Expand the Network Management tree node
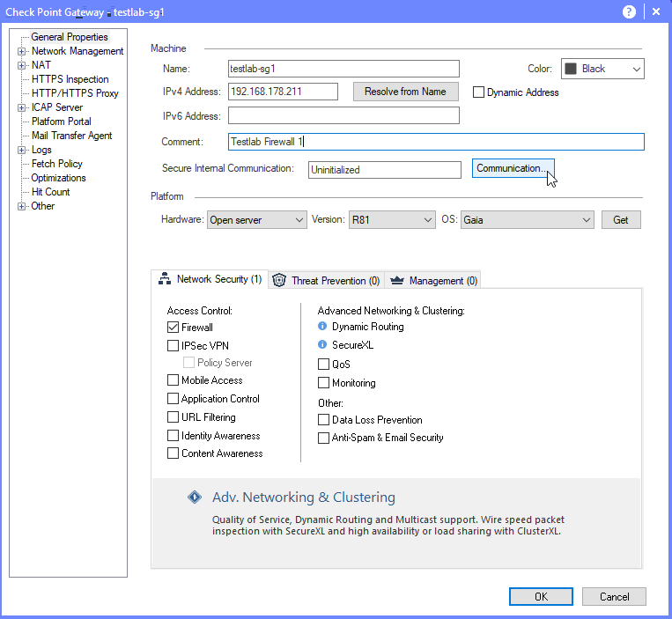The width and height of the screenshot is (672, 619). tap(21, 51)
